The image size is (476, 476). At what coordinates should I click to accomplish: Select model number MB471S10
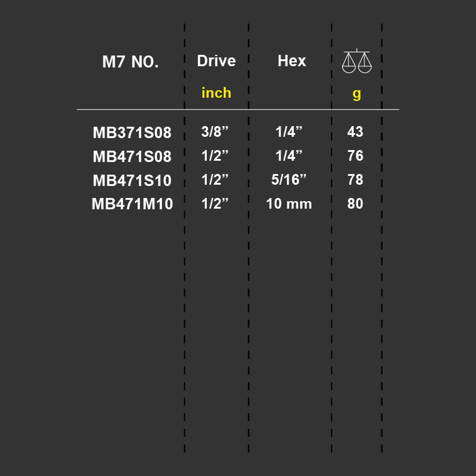[x=132, y=180]
